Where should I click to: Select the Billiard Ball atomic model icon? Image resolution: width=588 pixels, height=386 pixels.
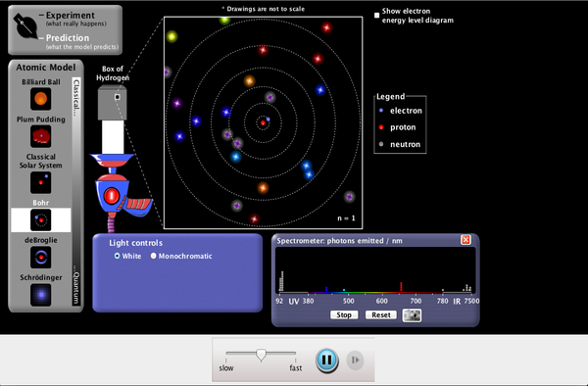click(x=40, y=99)
